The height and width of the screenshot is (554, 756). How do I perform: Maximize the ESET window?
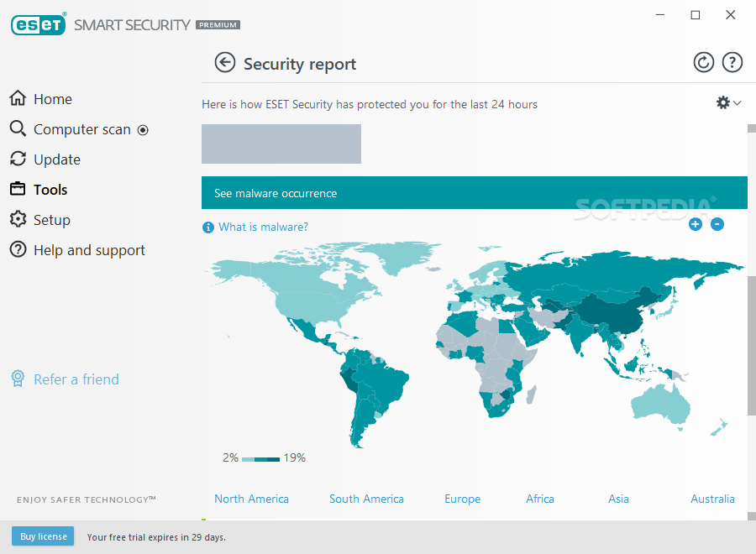[696, 15]
